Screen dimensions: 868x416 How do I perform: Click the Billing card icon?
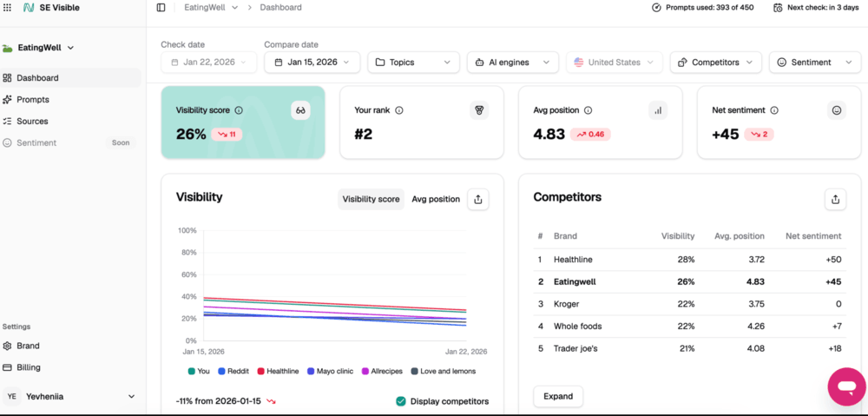click(7, 367)
